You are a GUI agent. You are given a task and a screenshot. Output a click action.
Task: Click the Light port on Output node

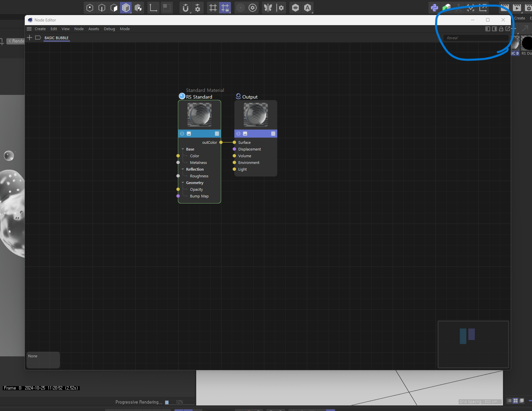pos(235,169)
